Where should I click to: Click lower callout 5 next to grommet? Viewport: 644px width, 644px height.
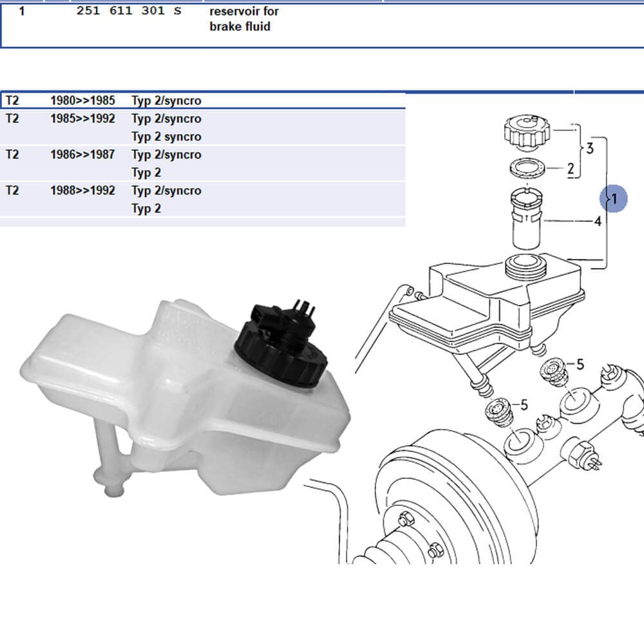pyautogui.click(x=524, y=405)
